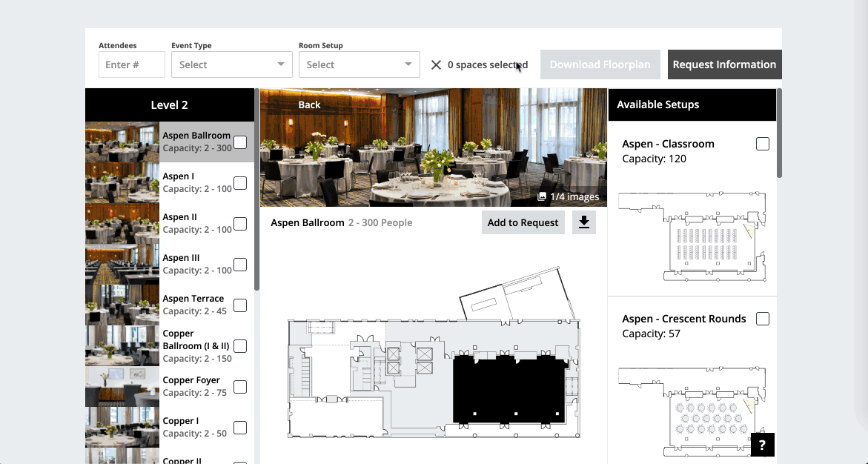This screenshot has height=464, width=868.
Task: Open the Event Type dropdown
Action: click(x=231, y=64)
